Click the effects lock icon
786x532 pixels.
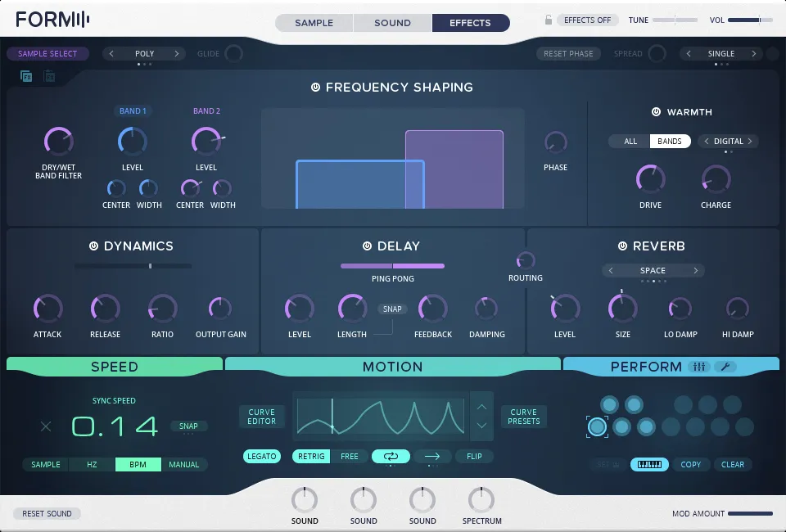[x=549, y=20]
